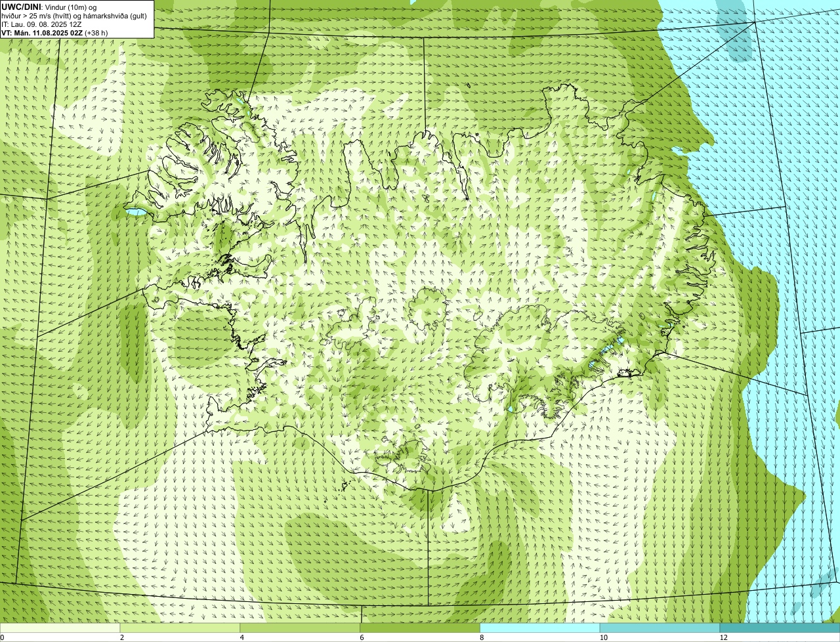Click the legend tick label '8'
Screen dimensions: 840x642
point(482,637)
